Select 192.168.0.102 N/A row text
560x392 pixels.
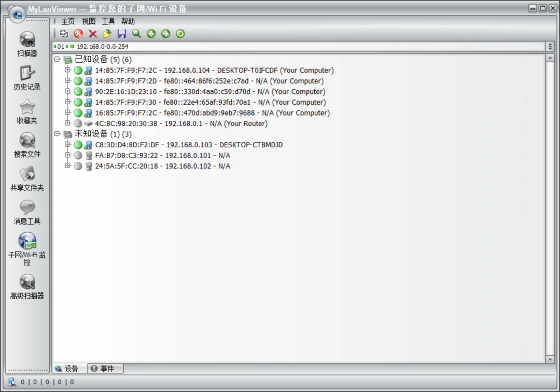tap(162, 166)
